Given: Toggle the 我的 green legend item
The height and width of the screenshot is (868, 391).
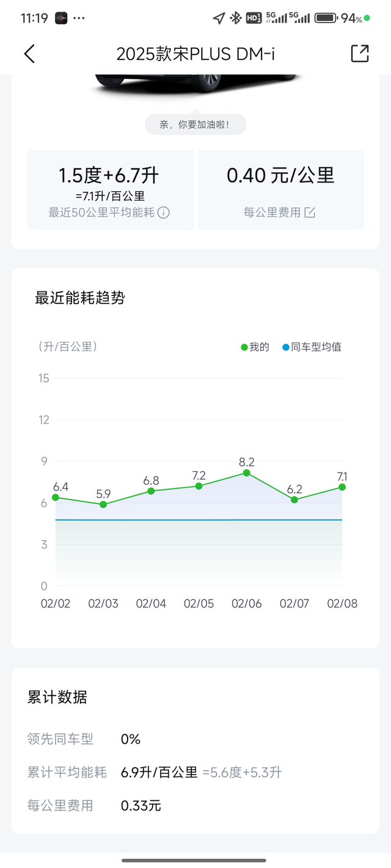Looking at the screenshot, I should click(x=255, y=347).
